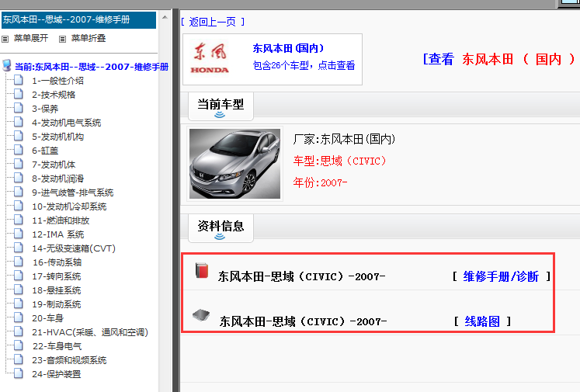Collapse the 当前车型 section chevron

(220, 115)
